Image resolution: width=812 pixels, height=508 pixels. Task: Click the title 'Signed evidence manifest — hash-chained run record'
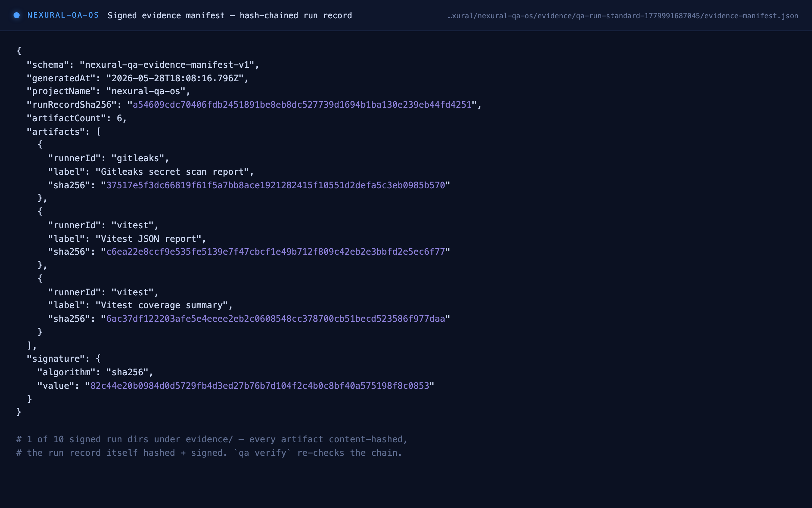(x=230, y=16)
